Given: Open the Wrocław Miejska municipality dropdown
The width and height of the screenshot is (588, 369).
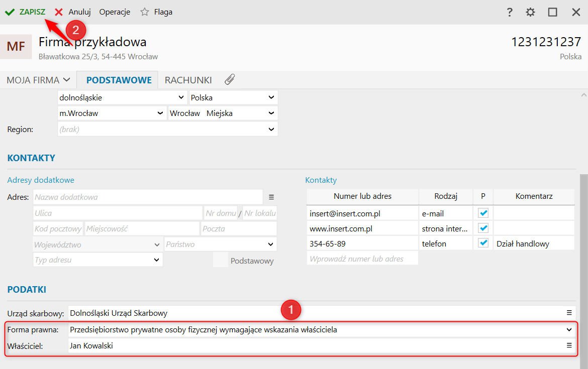Looking at the screenshot, I should click(223, 113).
